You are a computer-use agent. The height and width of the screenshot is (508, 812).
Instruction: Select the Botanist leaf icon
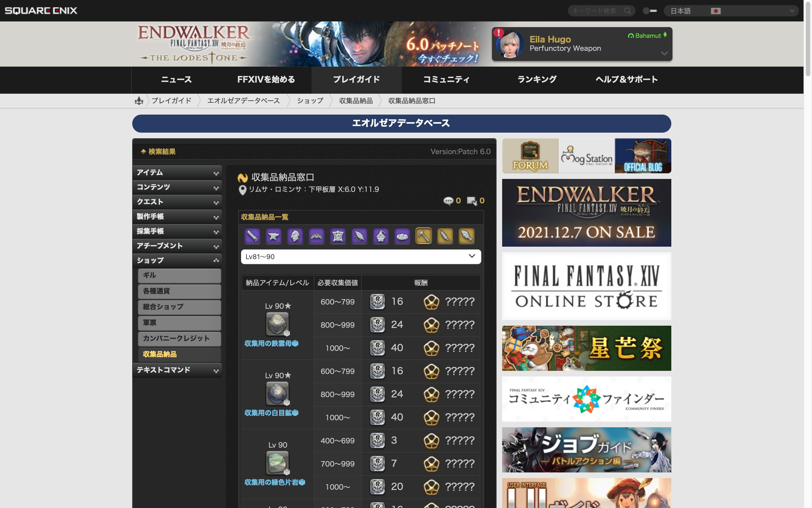[x=445, y=236]
